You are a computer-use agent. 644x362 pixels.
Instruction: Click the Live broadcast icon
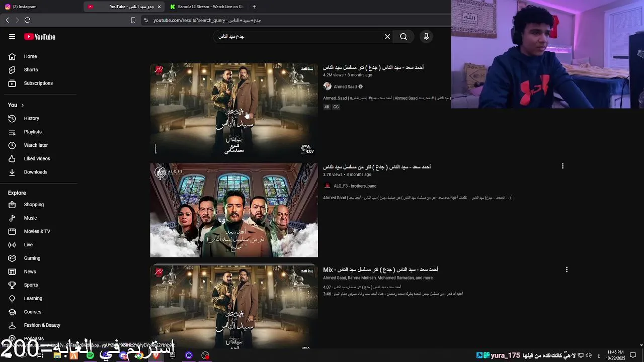12,245
